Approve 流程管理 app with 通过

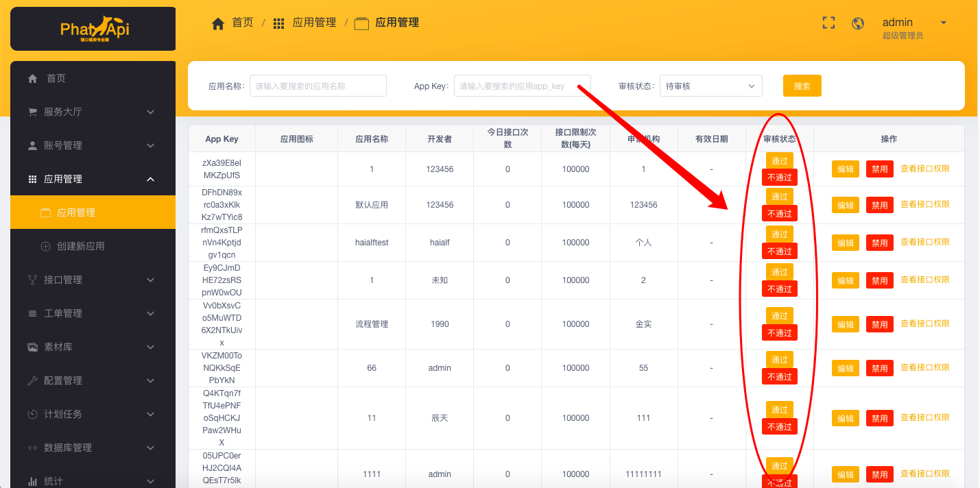(780, 315)
